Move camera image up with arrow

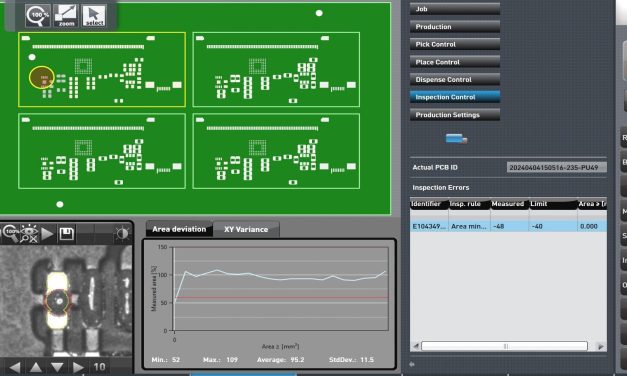(36, 367)
